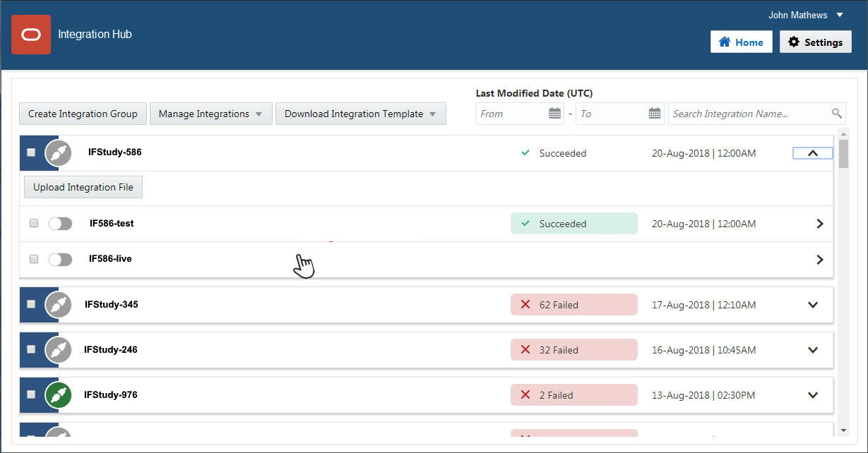Image resolution: width=868 pixels, height=453 pixels.
Task: Click the green checkmark on IF586-test status
Action: pos(525,224)
